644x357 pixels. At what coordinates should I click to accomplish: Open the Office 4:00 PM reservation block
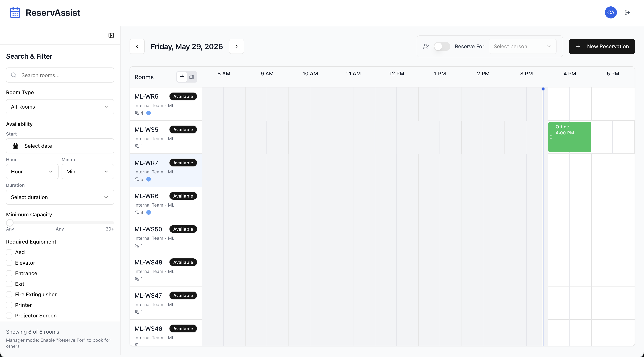[569, 137]
